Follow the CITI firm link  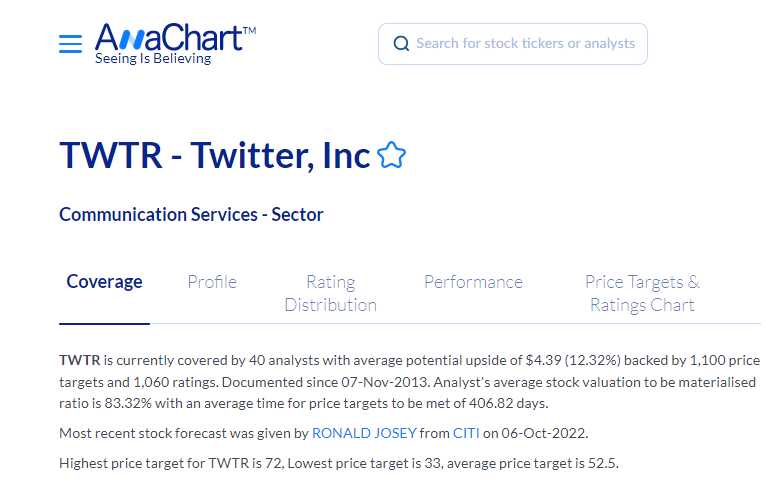pos(466,433)
